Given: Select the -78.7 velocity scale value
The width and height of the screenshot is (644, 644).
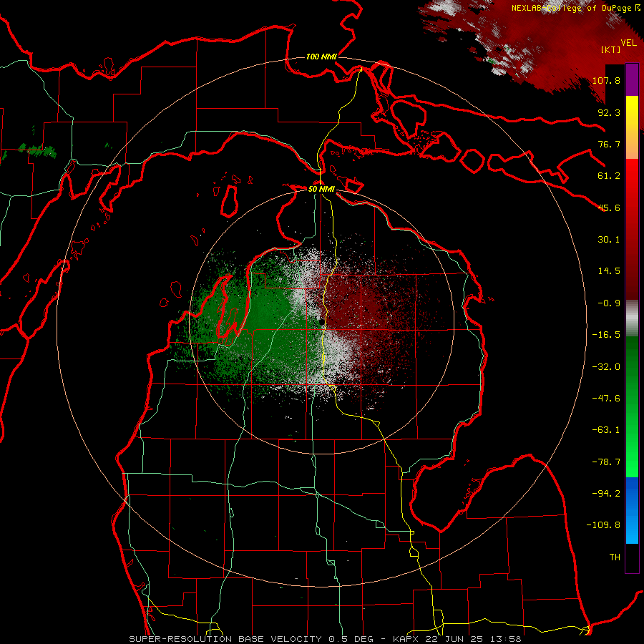Looking at the screenshot, I should [606, 462].
